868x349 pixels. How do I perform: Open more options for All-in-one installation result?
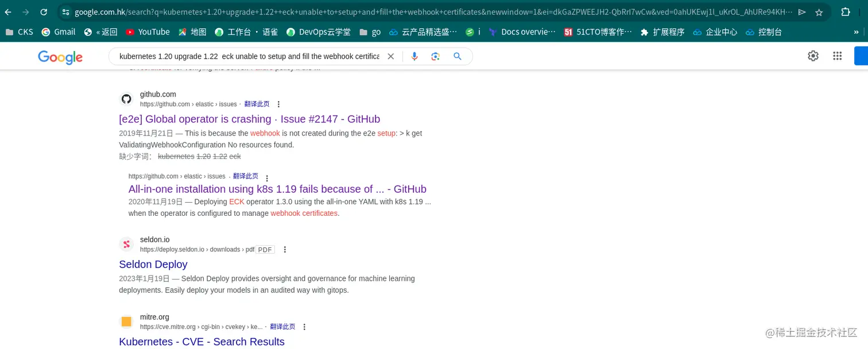(x=267, y=178)
